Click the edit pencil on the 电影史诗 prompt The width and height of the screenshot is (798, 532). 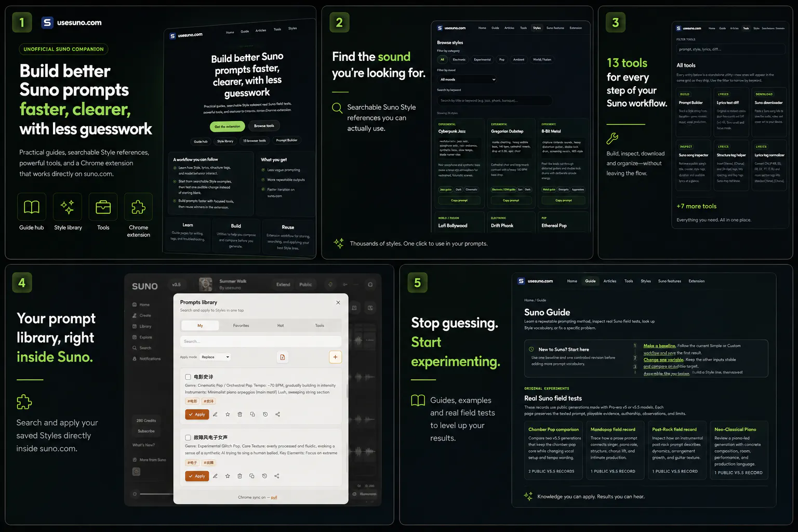click(215, 415)
